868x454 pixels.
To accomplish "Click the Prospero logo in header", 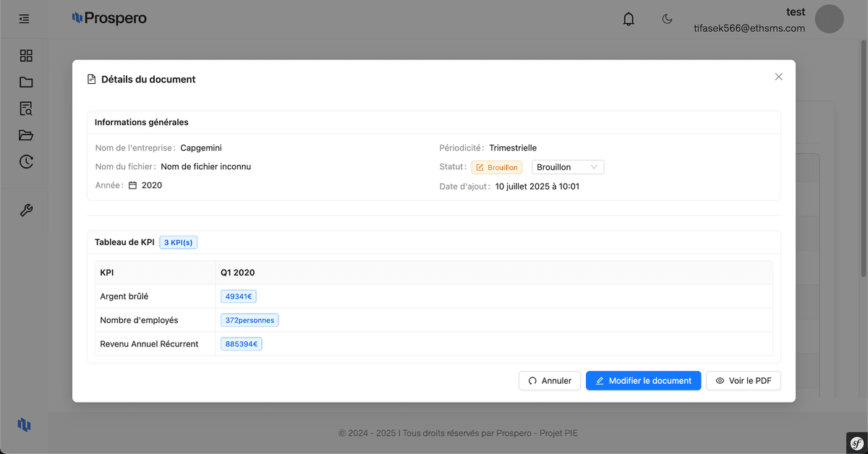I will click(x=109, y=18).
